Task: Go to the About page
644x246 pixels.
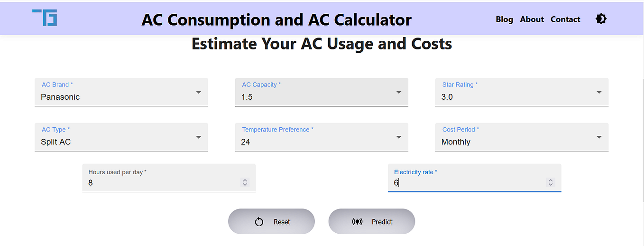Action: click(x=532, y=19)
